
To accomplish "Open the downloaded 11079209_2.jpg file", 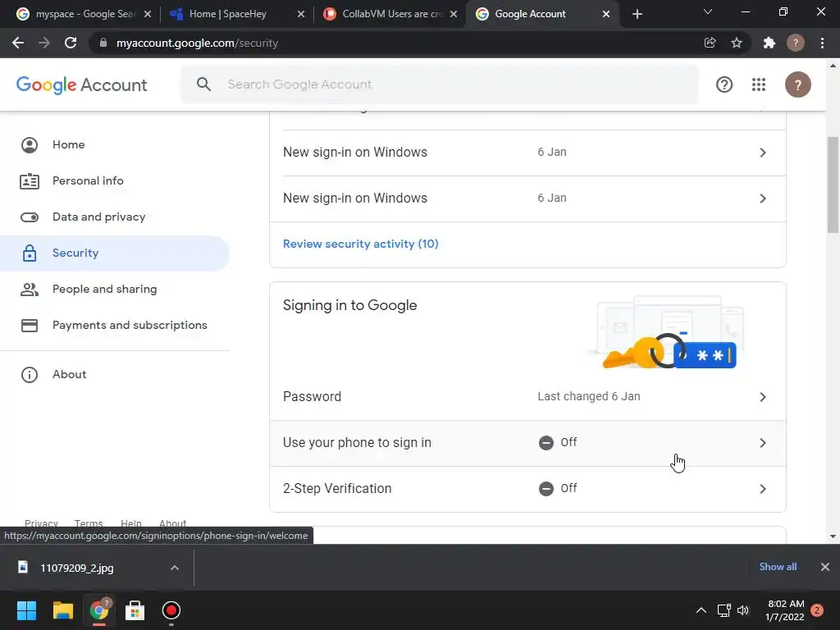I will click(x=76, y=568).
